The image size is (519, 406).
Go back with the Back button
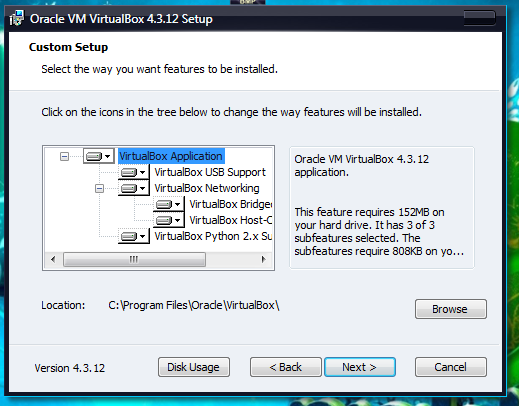tap(286, 367)
